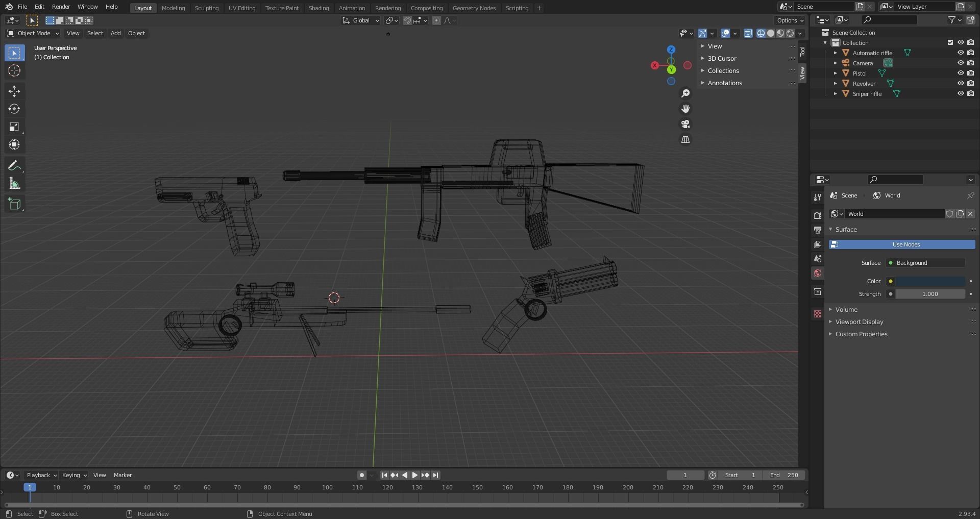Select the Cursor tool
This screenshot has width=980, height=519.
14,70
